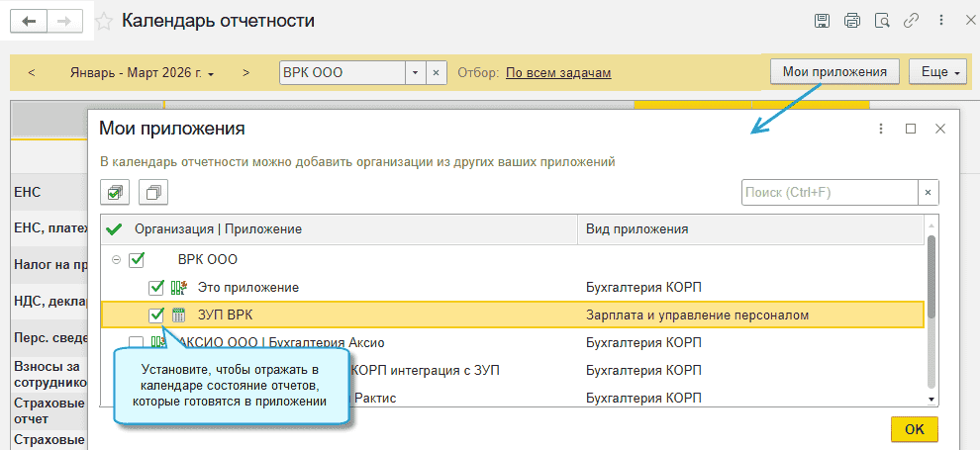Image resolution: width=980 pixels, height=450 pixels.
Task: Open the dialog's three-dot options menu
Action: [880, 129]
